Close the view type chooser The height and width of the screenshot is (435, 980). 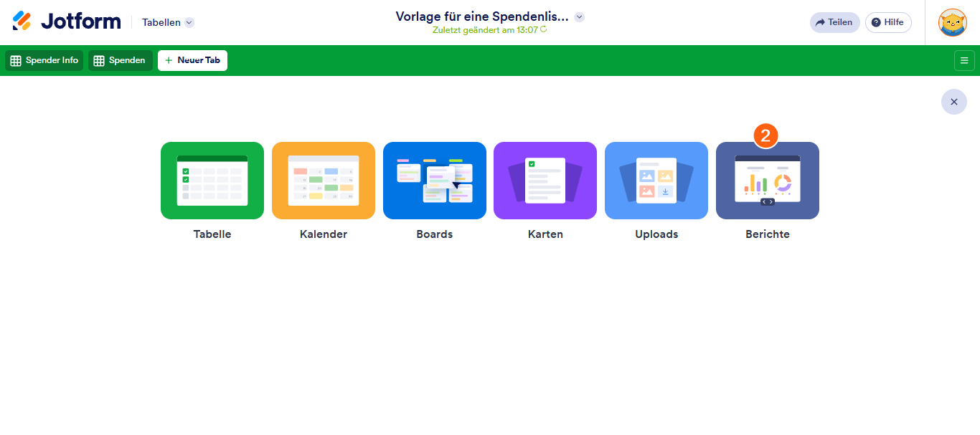coord(953,102)
